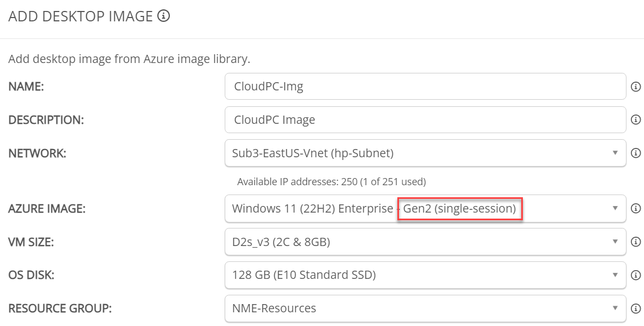
Task: Click the ADD DESKTOP IMAGE heading text
Action: click(81, 16)
